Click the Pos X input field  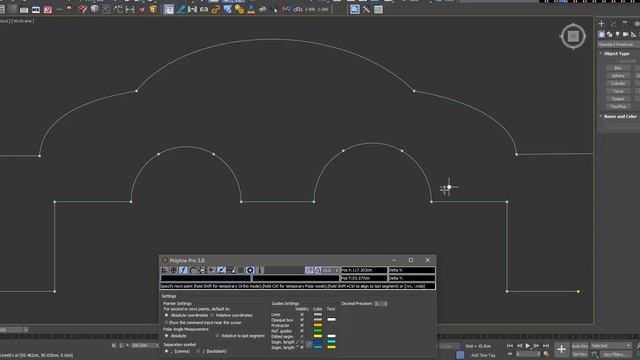click(364, 270)
